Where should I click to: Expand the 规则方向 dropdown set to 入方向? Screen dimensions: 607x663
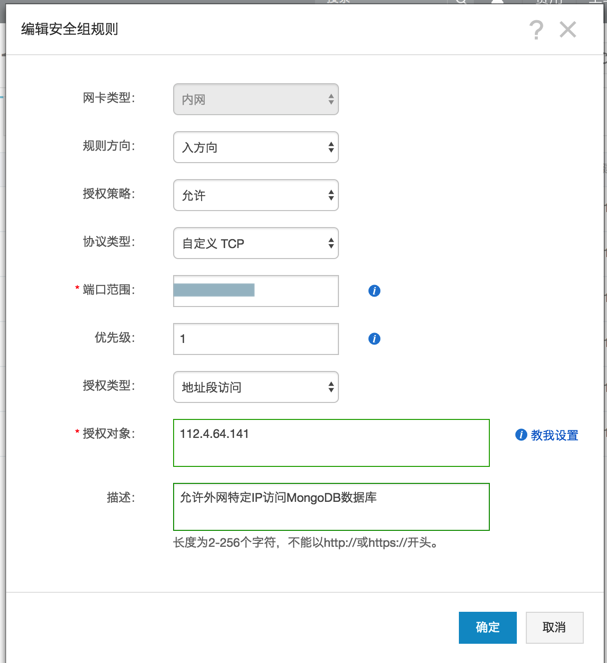click(x=256, y=148)
